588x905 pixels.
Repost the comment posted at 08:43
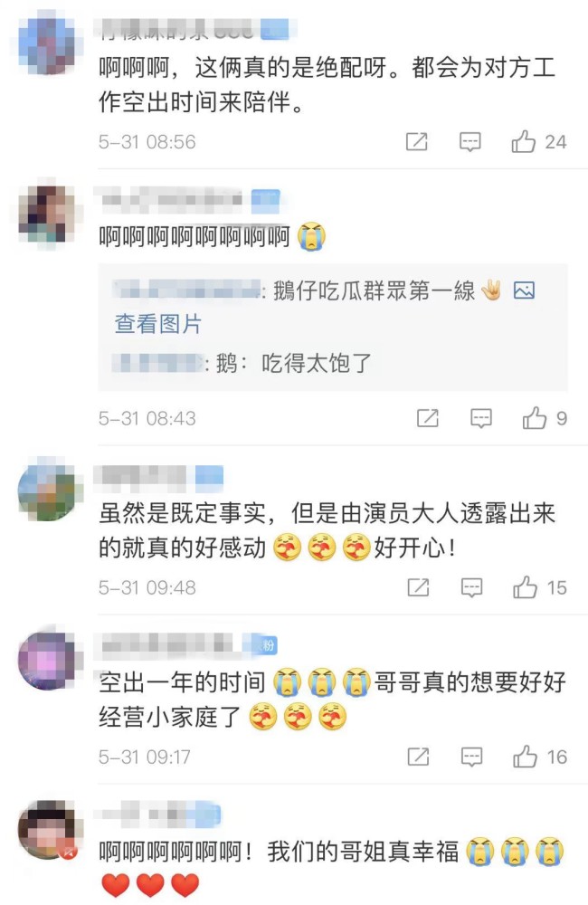click(428, 418)
